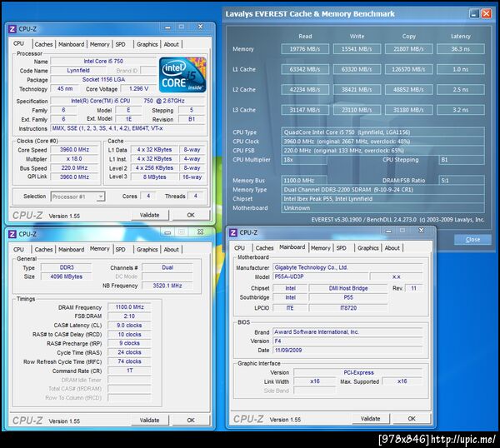The width and height of the screenshot is (500, 448).
Task: Click Code Name field Lynnfield
Action: [x=78, y=71]
